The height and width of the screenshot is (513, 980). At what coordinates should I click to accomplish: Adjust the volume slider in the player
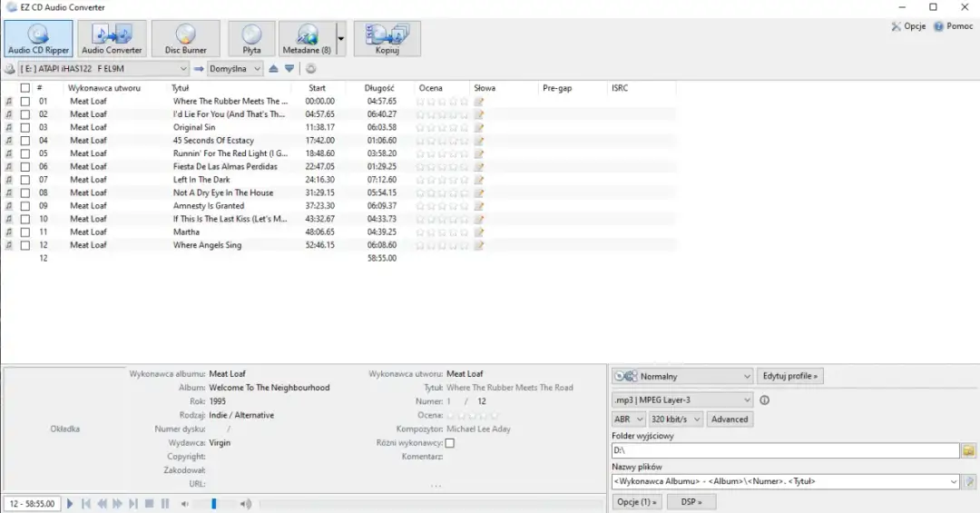coord(214,504)
